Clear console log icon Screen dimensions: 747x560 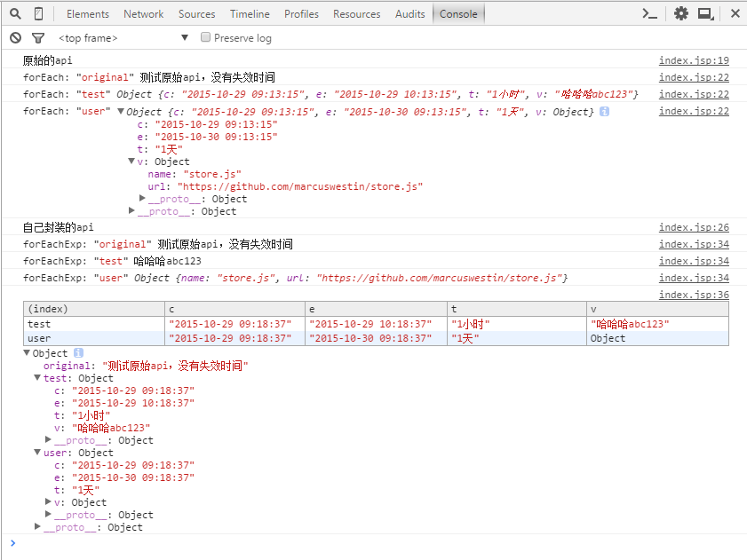pyautogui.click(x=16, y=37)
